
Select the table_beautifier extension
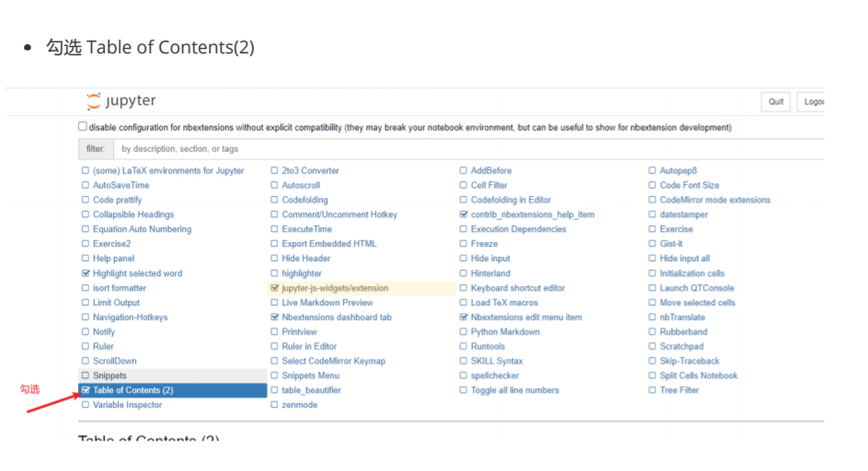click(x=311, y=390)
